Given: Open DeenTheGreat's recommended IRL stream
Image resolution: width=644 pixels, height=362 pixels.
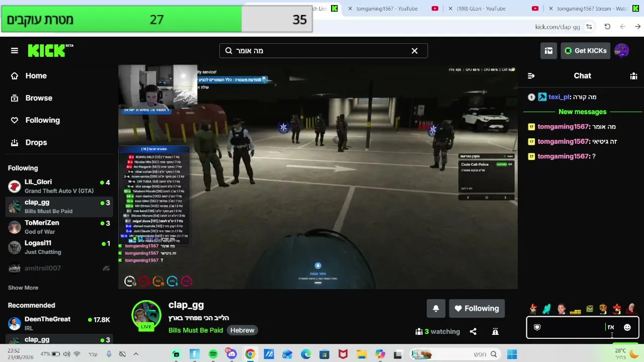Looking at the screenshot, I should pyautogui.click(x=59, y=323).
